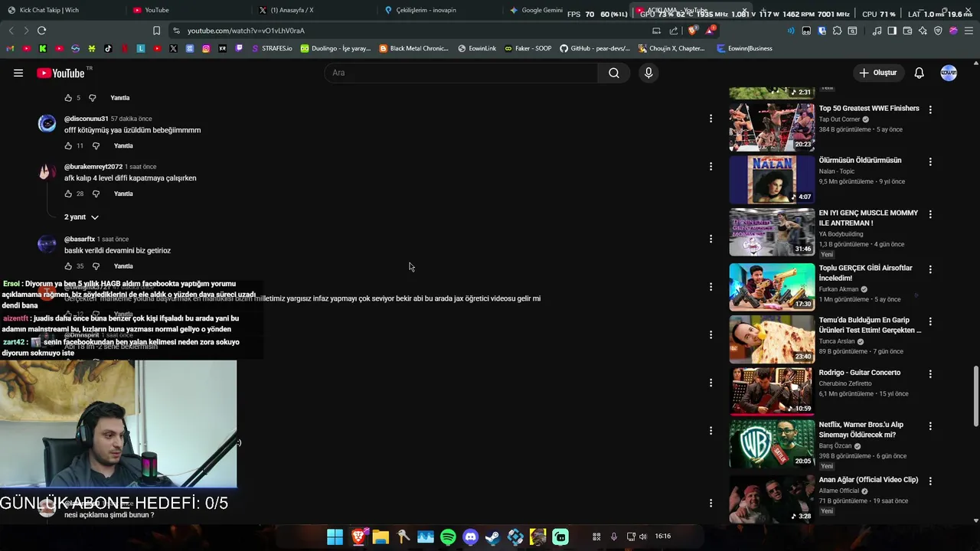Open Temu'da Bulduğum En Garip thumbnail
This screenshot has height=551, width=980.
pos(772,339)
